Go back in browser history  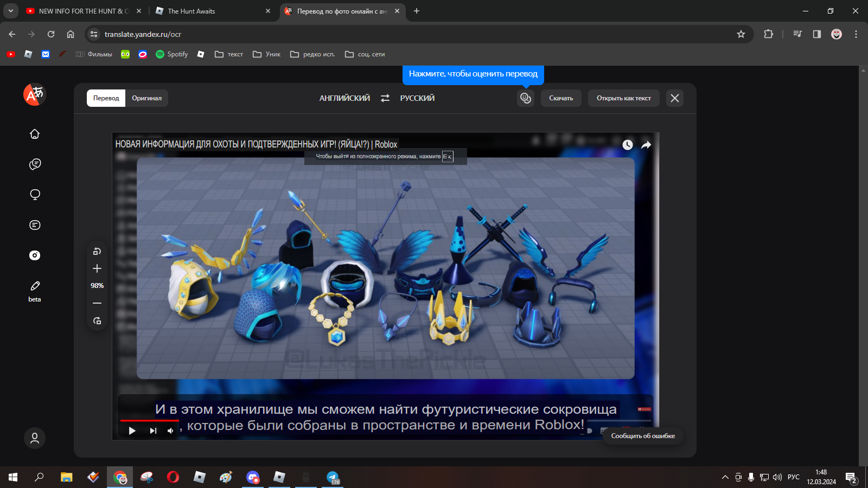pyautogui.click(x=12, y=34)
